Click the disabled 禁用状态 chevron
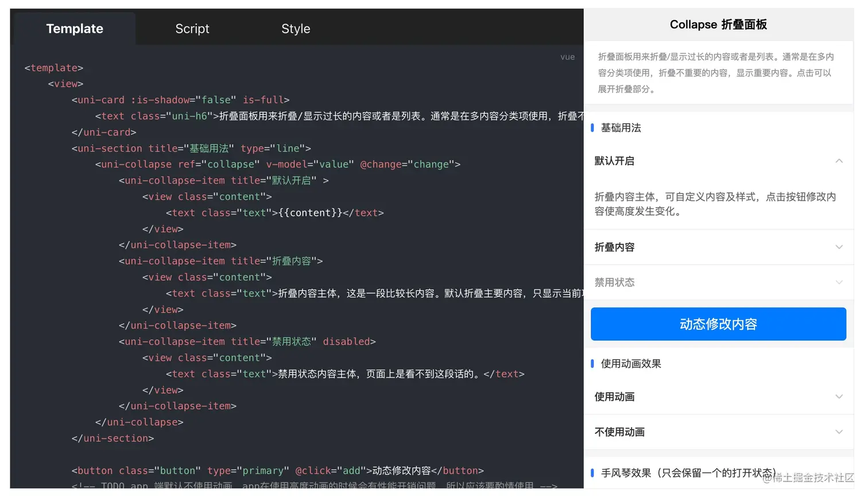The width and height of the screenshot is (868, 497). [x=839, y=282]
